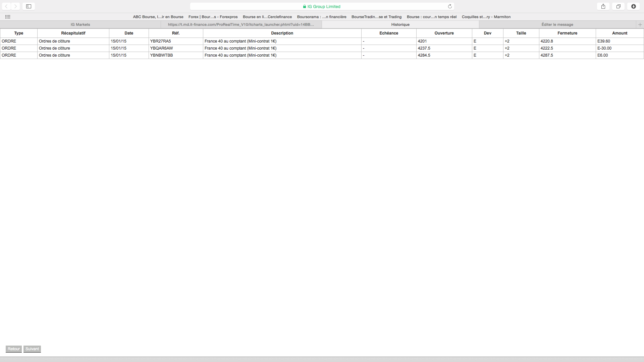This screenshot has width=644, height=362.
Task: Open the Downloads icon
Action: (633, 6)
